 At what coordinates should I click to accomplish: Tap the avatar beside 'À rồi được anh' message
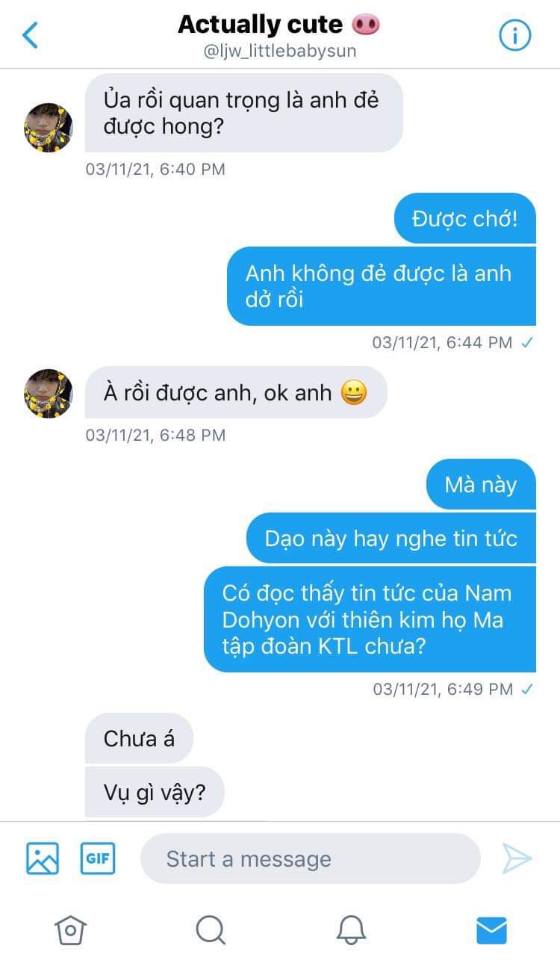[49, 393]
